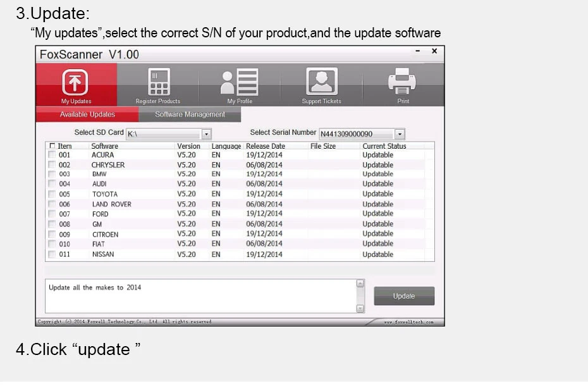Click the Software column header
588x386 pixels.
tap(104, 146)
